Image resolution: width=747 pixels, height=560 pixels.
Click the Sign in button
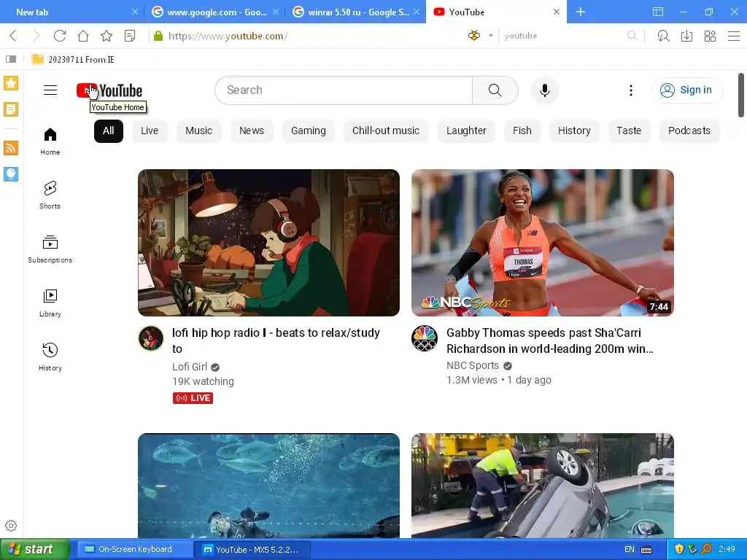pyautogui.click(x=686, y=90)
